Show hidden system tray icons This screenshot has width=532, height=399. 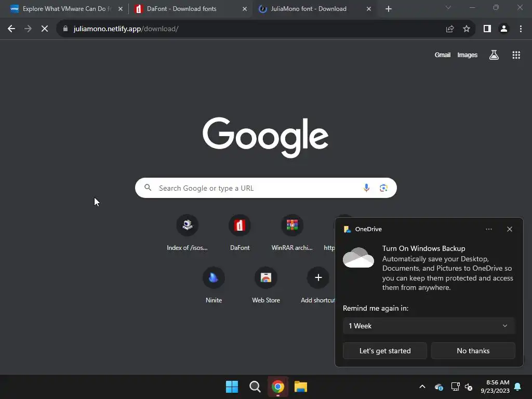pyautogui.click(x=422, y=387)
